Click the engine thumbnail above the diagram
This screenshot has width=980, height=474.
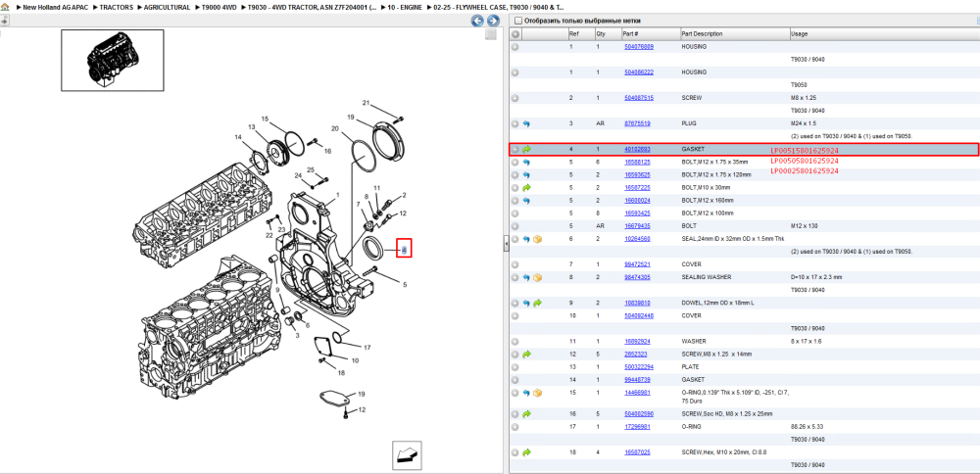(x=113, y=60)
